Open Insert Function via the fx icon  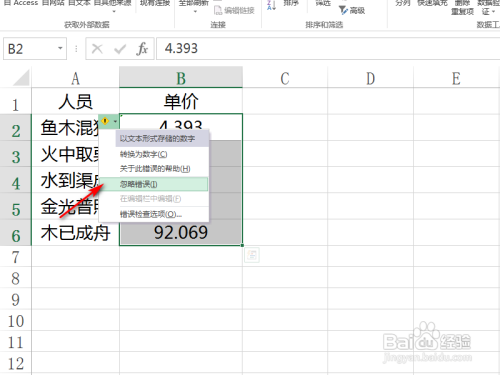(142, 49)
